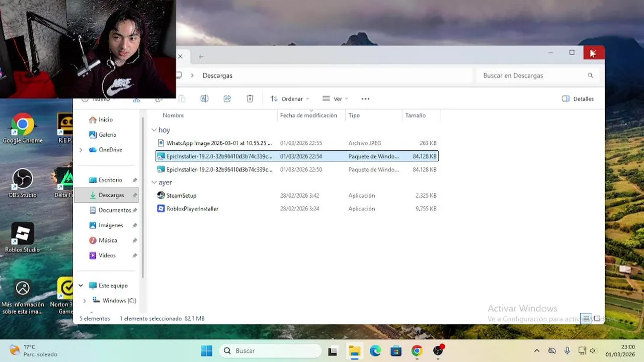Click the greyed-out Paste clipboard icon
The height and width of the screenshot is (362, 644).
182,99
